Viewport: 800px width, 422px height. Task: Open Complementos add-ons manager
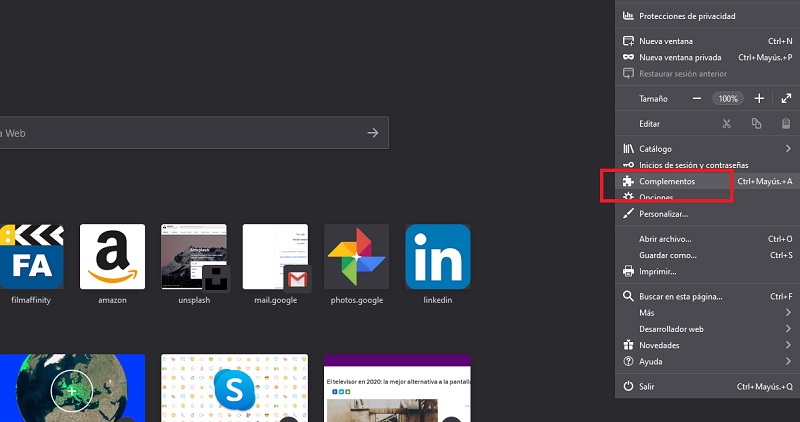[707, 181]
